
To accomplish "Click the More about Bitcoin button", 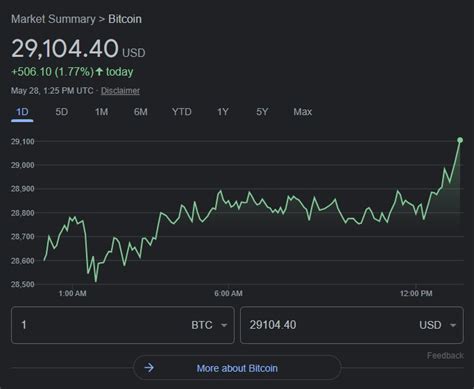I will click(x=237, y=368).
